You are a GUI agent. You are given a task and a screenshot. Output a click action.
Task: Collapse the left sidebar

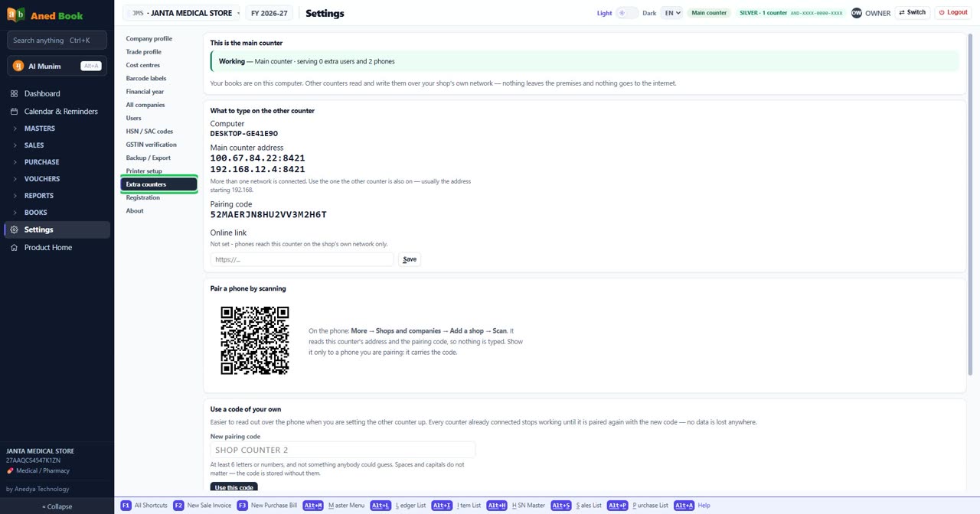pos(57,506)
